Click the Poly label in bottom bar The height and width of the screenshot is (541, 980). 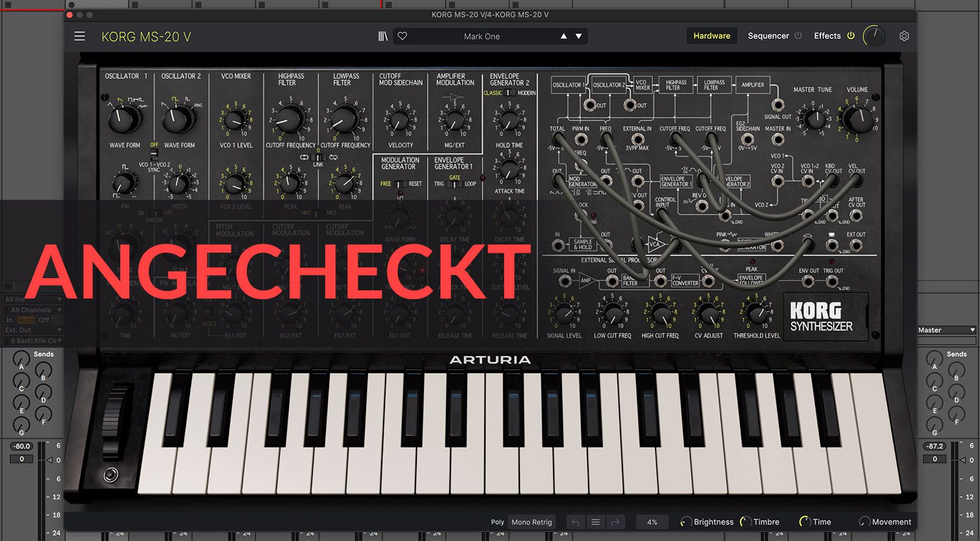[498, 522]
